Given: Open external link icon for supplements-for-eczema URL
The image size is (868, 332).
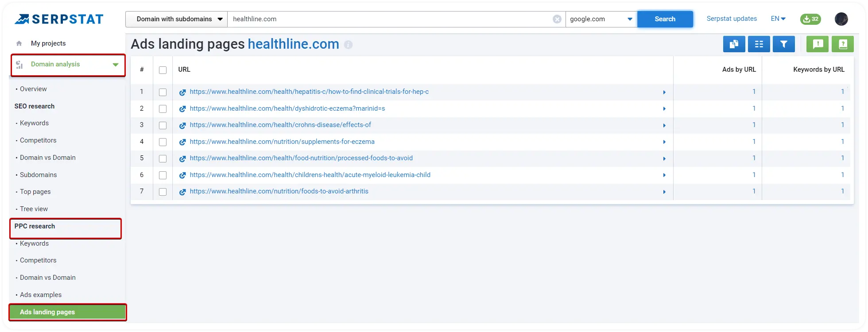Looking at the screenshot, I should tap(182, 142).
